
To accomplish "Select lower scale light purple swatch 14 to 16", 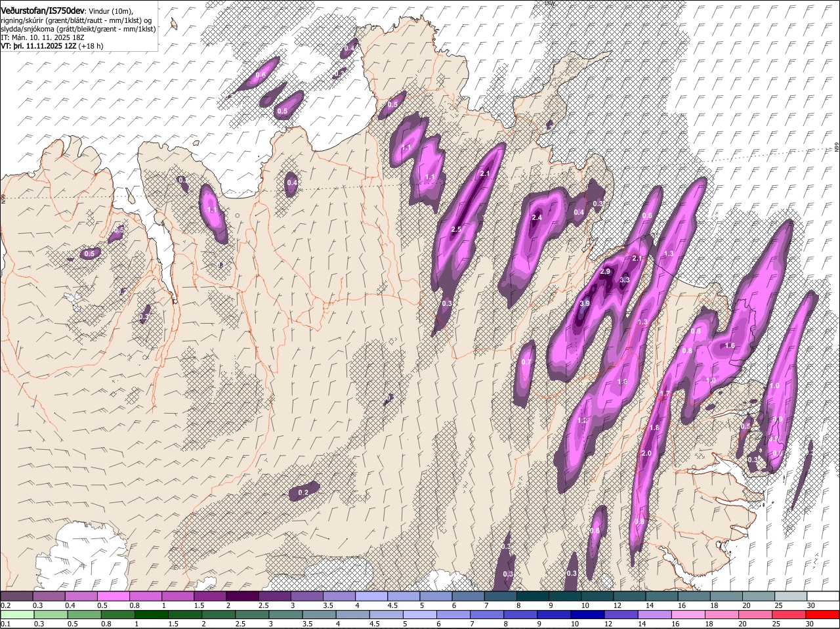I will [x=656, y=615].
